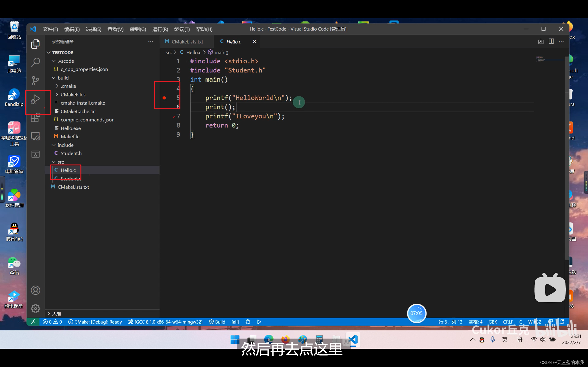The height and width of the screenshot is (367, 588).
Task: Click the split editor right icon
Action: click(x=551, y=41)
